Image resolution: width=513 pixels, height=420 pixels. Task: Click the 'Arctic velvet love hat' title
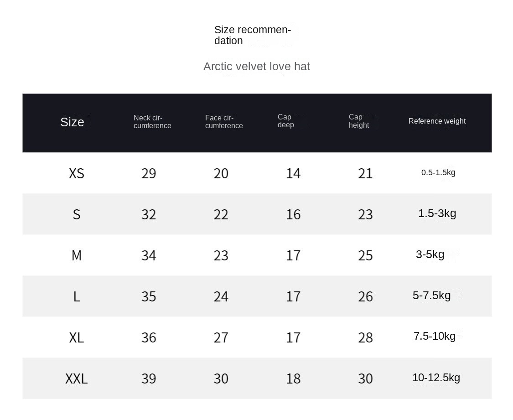tap(256, 67)
